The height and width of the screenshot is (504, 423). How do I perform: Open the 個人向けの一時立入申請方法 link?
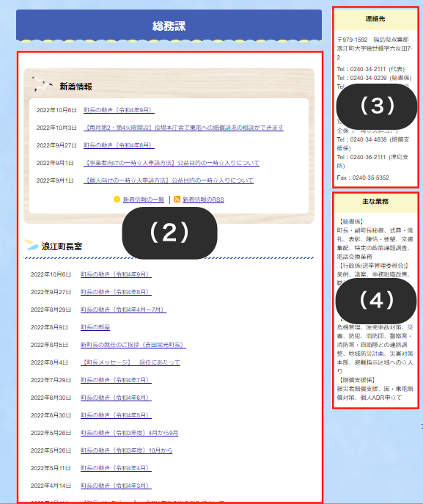(x=169, y=180)
